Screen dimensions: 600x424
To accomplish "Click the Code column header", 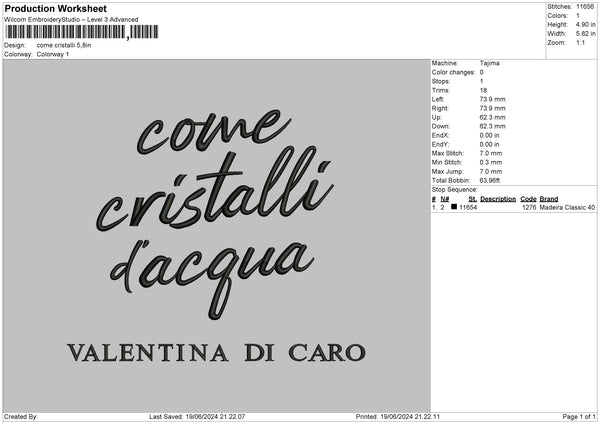I will pos(528,199).
